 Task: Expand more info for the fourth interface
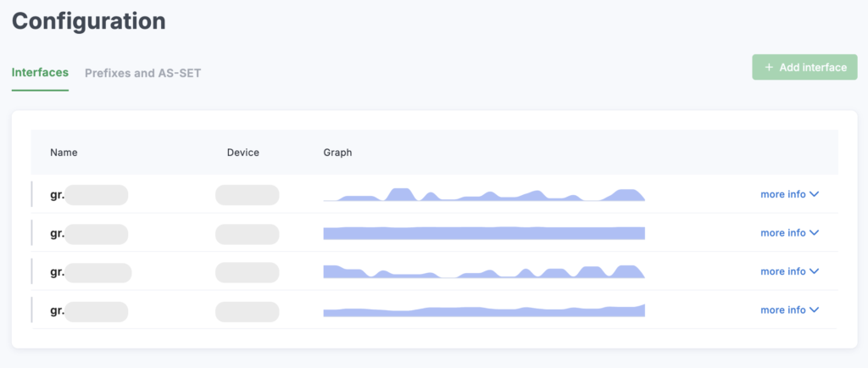pos(789,310)
